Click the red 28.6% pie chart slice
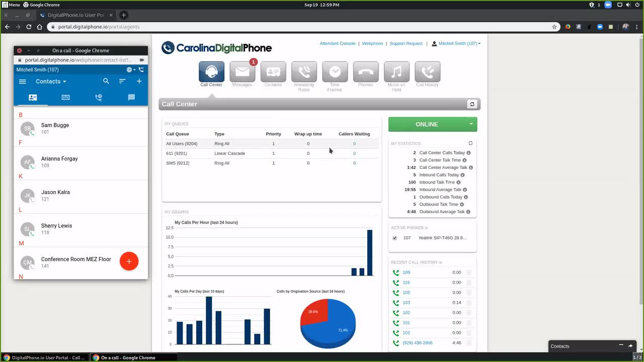644x362 pixels. (314, 312)
